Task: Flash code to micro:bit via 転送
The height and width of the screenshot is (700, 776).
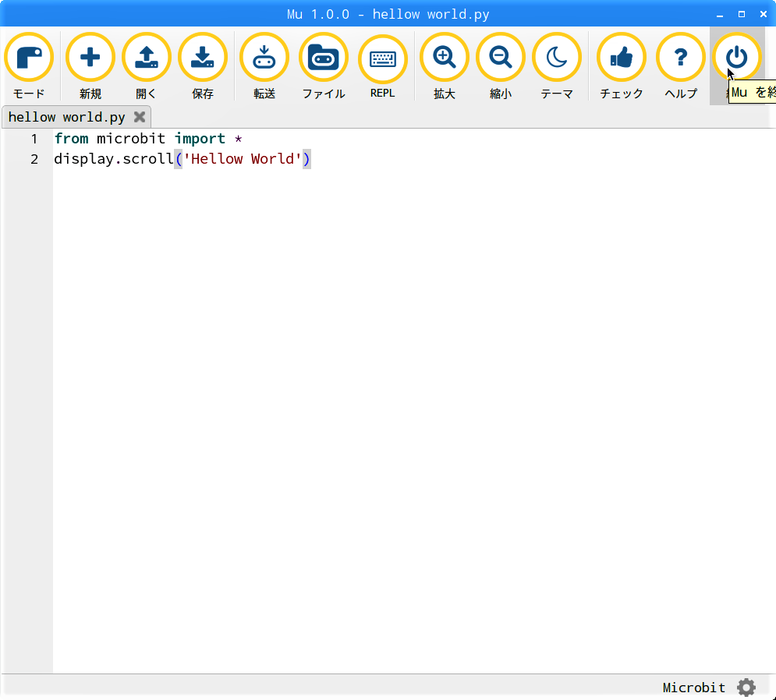Action: click(x=264, y=58)
